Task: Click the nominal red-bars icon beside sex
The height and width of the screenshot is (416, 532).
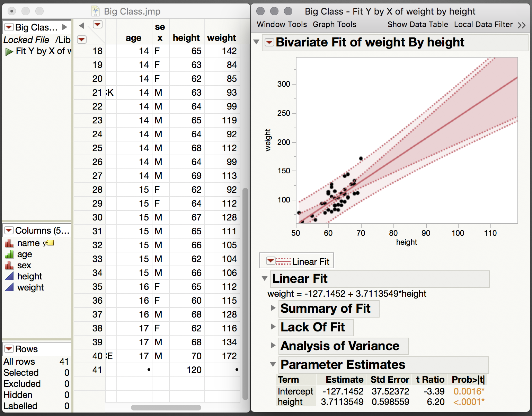Action: pos(9,265)
